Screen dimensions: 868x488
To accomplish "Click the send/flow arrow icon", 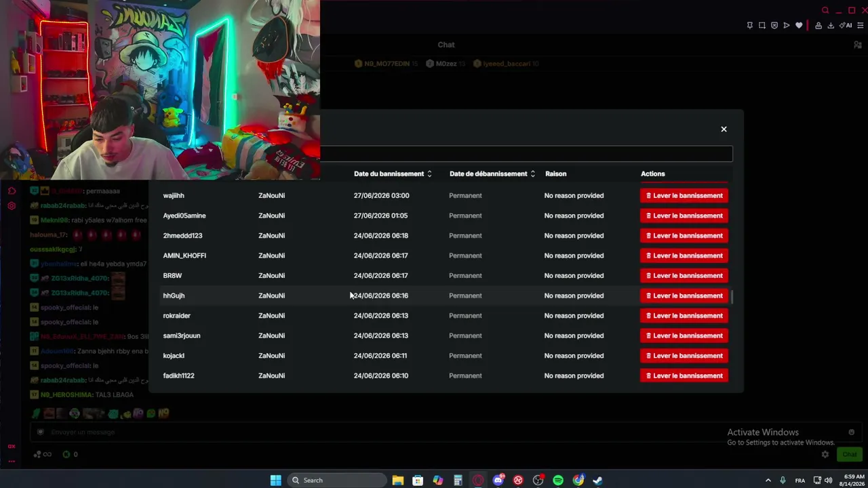I will [787, 25].
